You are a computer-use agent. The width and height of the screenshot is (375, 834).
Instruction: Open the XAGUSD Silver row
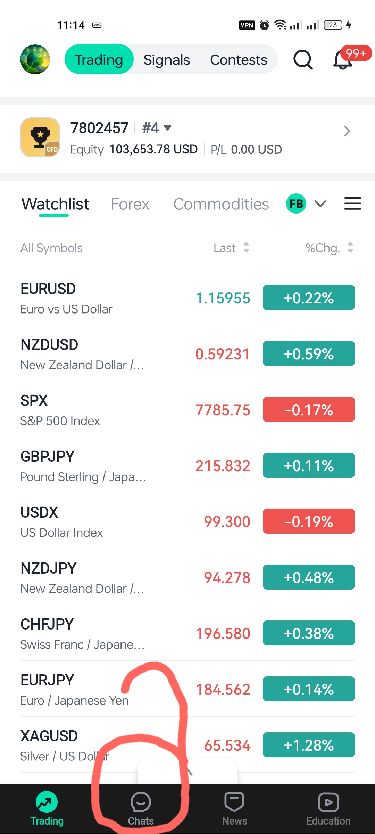187,745
